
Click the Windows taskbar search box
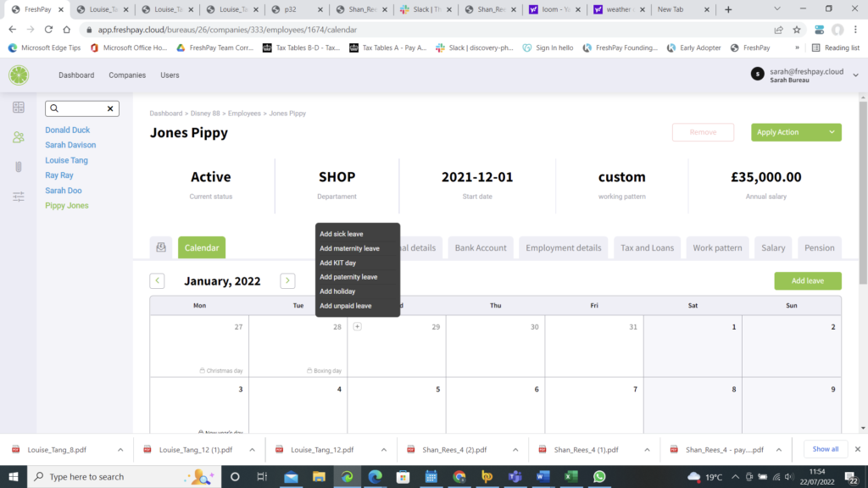click(124, 476)
